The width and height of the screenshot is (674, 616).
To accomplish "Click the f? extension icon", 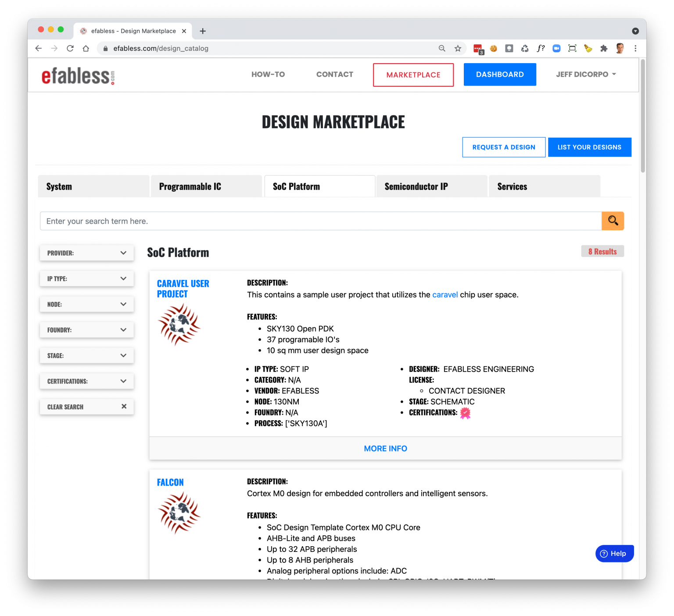I will pos(541,48).
